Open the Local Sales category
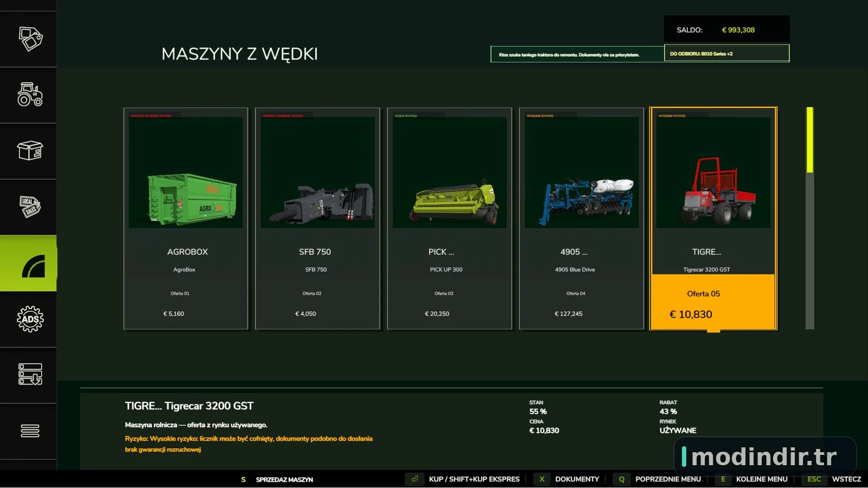This screenshot has width=868, height=488. (x=30, y=207)
